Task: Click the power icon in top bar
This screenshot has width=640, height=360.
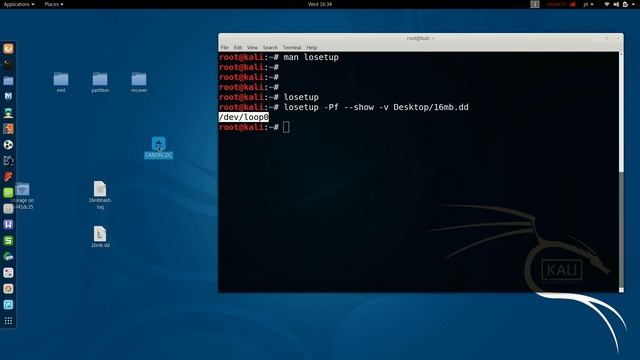Action: point(625,4)
